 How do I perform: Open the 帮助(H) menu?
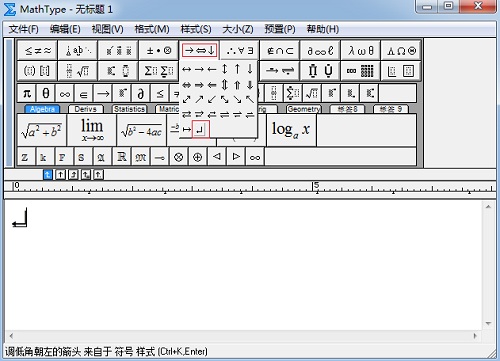323,29
